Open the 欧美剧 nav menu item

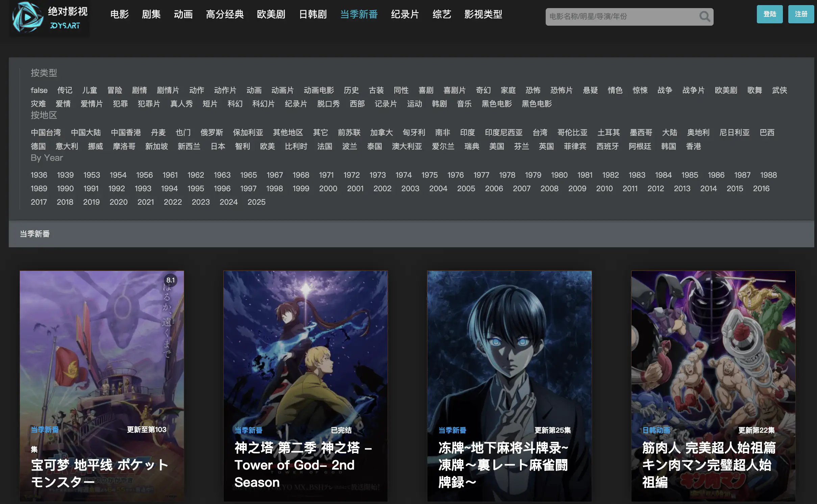point(271,14)
